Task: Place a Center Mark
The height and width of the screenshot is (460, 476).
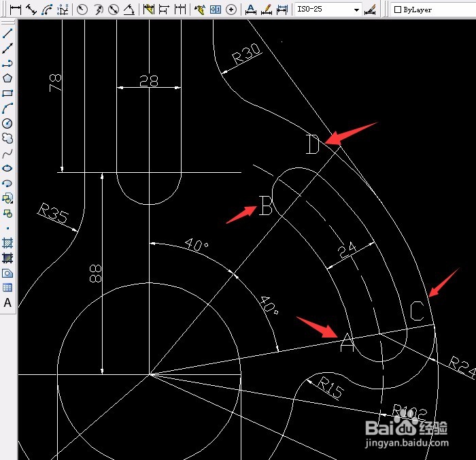Action: tap(231, 10)
